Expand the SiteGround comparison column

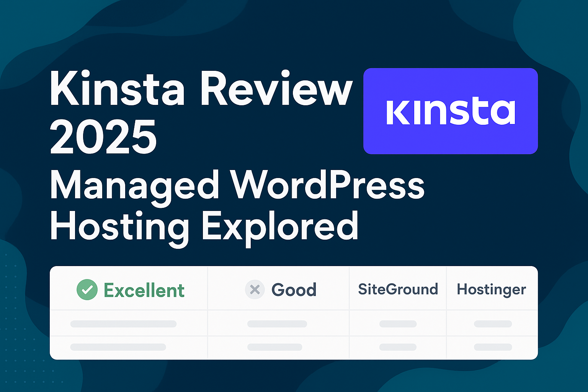point(398,289)
